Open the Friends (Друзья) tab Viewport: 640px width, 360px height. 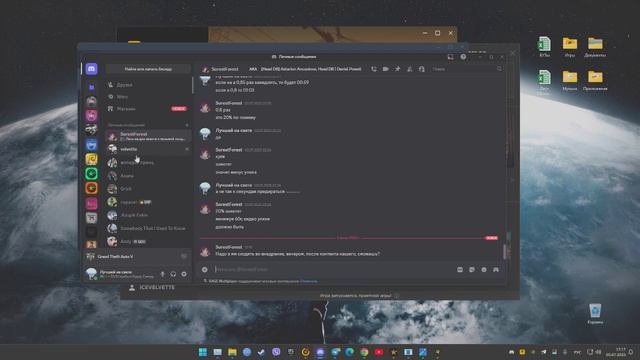click(x=148, y=84)
